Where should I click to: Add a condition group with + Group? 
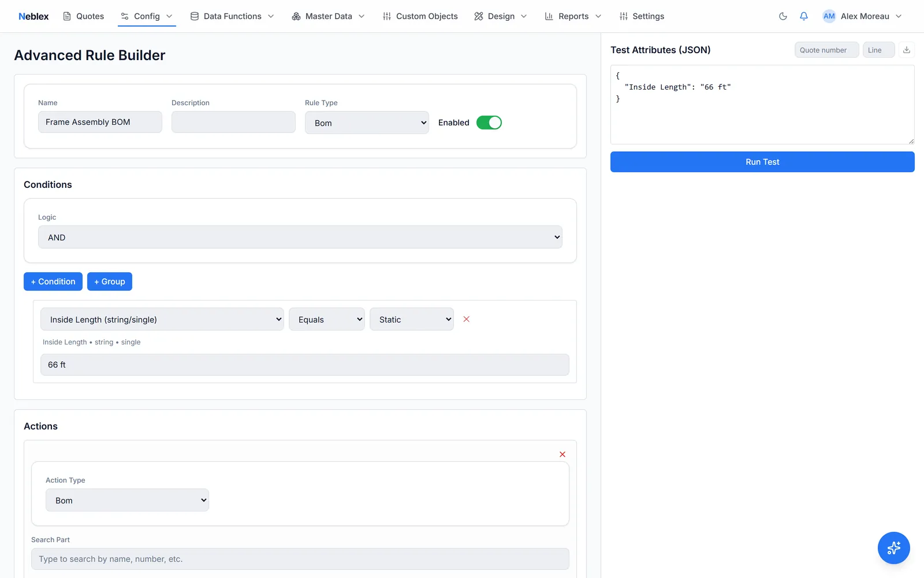click(110, 281)
